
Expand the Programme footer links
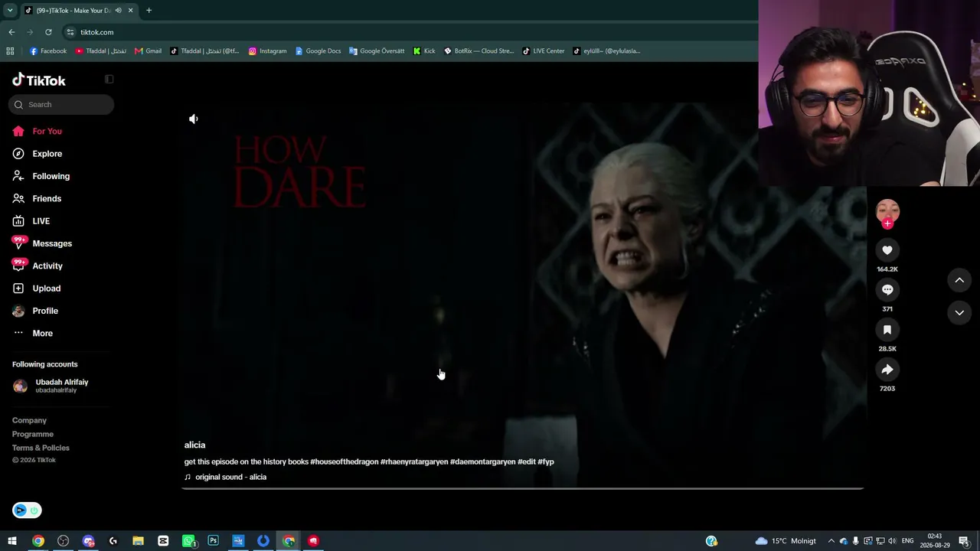point(33,434)
